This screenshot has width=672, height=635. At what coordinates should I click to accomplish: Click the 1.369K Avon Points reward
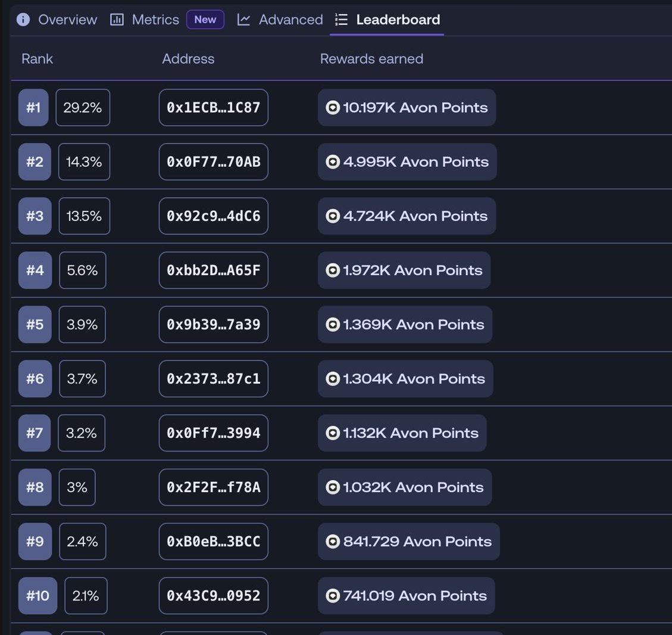[x=405, y=325]
